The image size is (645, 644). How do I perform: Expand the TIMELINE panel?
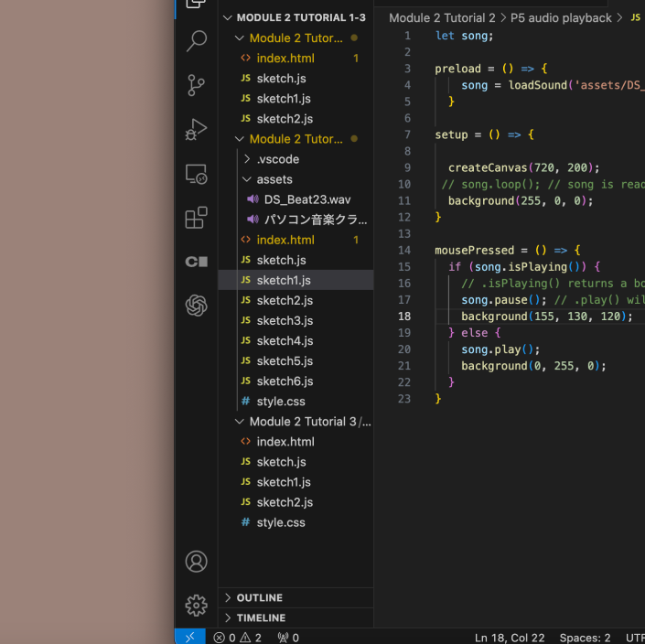[296, 617]
